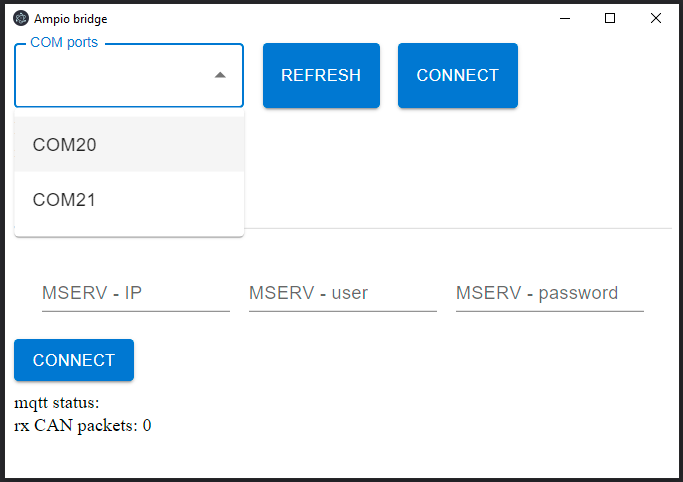Click the Ampio bridge window title
Viewport: 683px width, 482px height.
(x=71, y=19)
